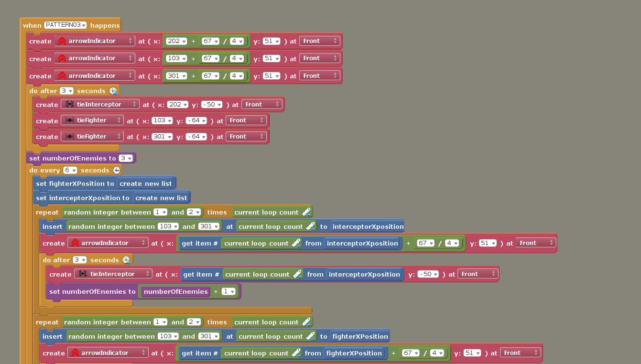Viewport: 641px width, 364px height.
Task: Open y -50 dropdown in tieInterceptor get item row
Action: [x=428, y=274]
